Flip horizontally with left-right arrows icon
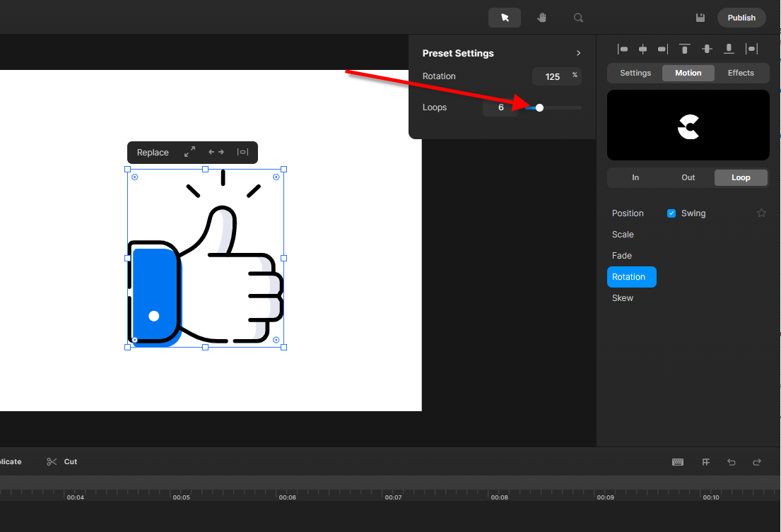This screenshot has width=781, height=532. (x=216, y=153)
